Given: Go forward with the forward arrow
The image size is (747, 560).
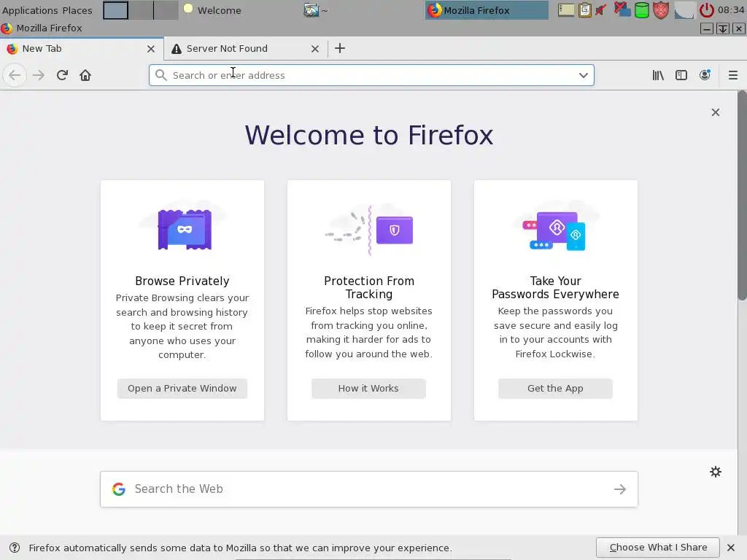Looking at the screenshot, I should click(39, 75).
